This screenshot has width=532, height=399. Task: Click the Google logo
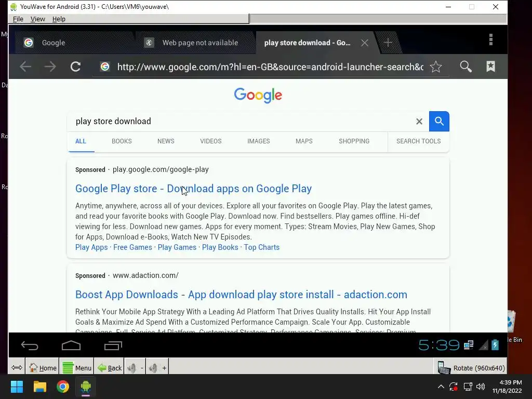pos(258,96)
